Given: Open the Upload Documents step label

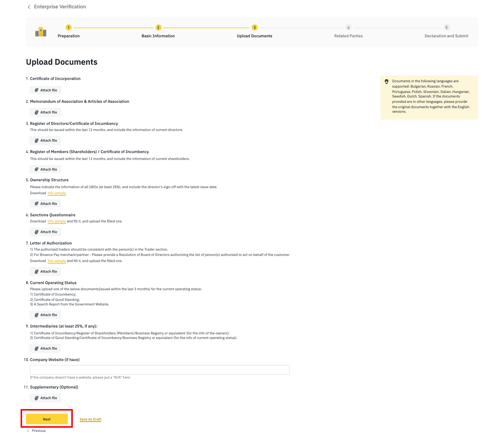Looking at the screenshot, I should tap(255, 36).
